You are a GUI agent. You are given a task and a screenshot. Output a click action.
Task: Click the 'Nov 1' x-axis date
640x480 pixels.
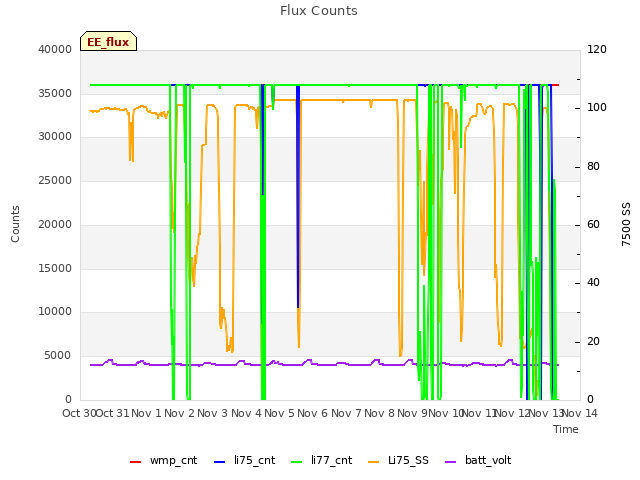click(147, 413)
